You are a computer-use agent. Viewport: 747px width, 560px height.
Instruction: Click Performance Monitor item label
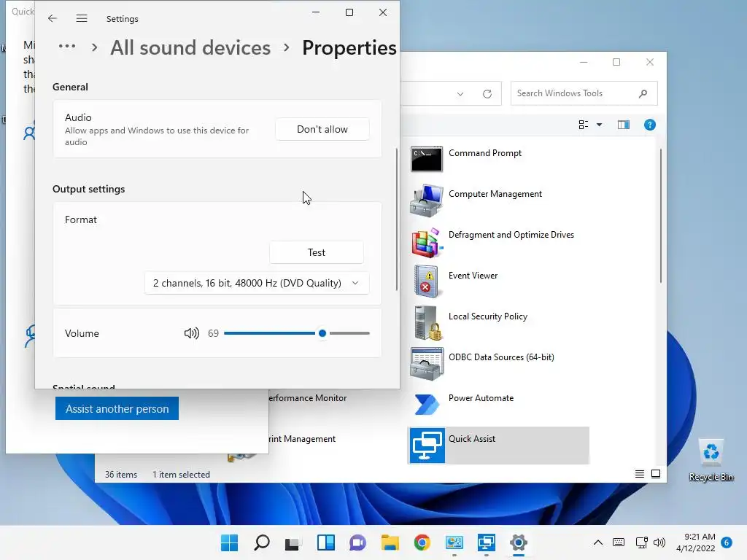(x=307, y=398)
